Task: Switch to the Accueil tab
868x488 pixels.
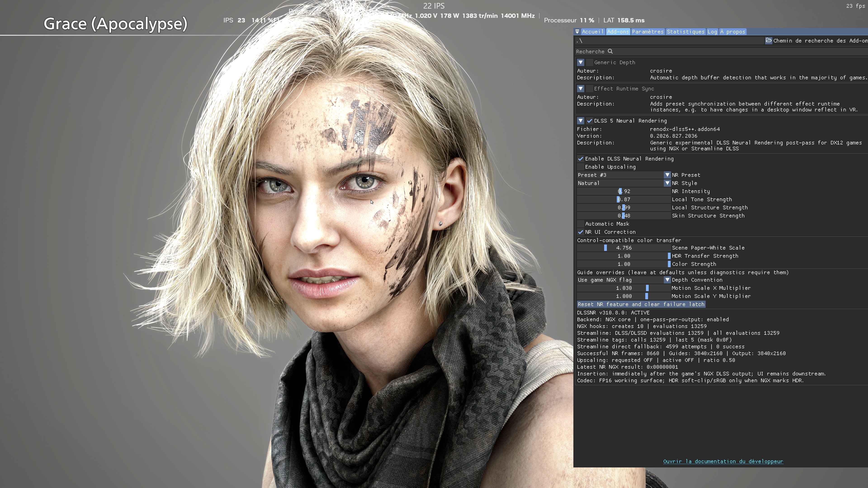Action: tap(592, 32)
